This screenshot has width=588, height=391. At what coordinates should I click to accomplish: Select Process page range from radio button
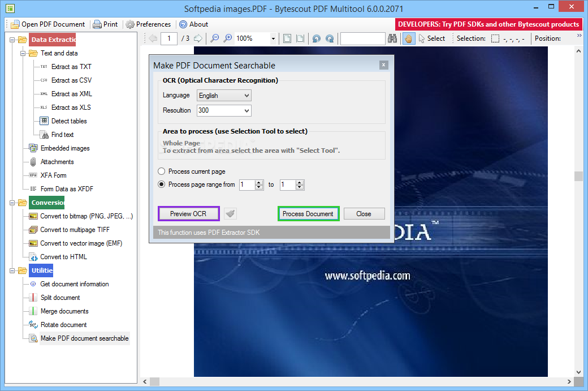161,184
